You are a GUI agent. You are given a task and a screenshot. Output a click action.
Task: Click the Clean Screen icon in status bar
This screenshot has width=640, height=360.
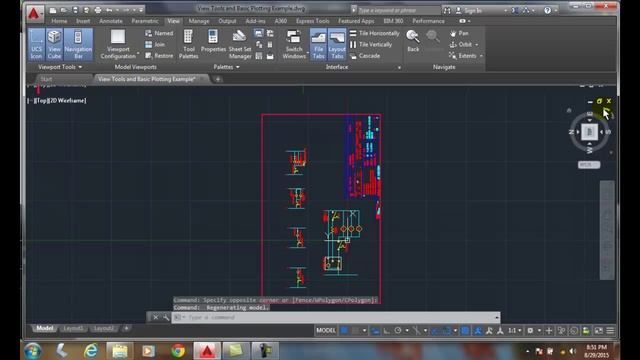[598, 331]
